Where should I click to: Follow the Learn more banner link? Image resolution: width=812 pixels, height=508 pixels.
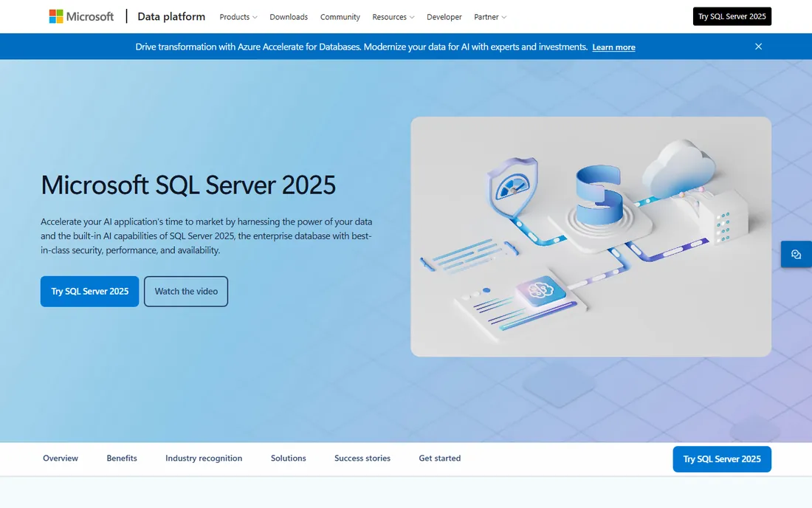point(613,47)
